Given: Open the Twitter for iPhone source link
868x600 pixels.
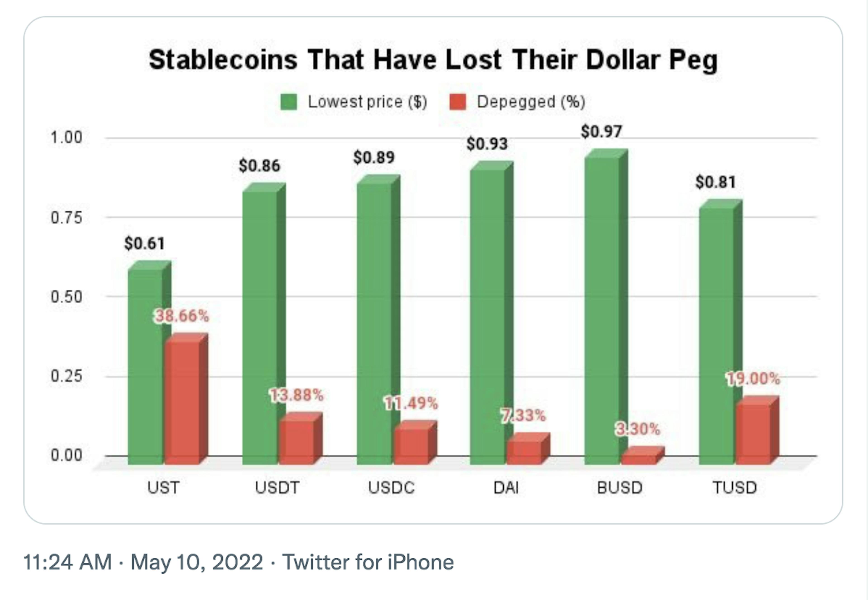Looking at the screenshot, I should pyautogui.click(x=368, y=562).
